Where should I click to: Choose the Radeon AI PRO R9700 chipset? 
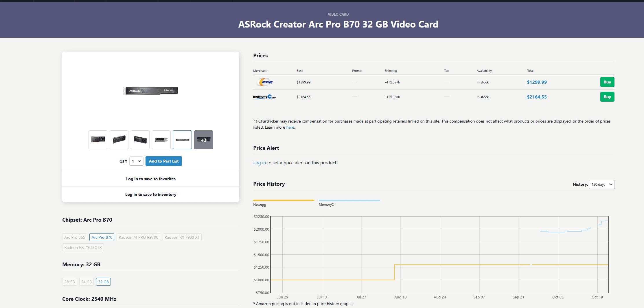pyautogui.click(x=138, y=237)
